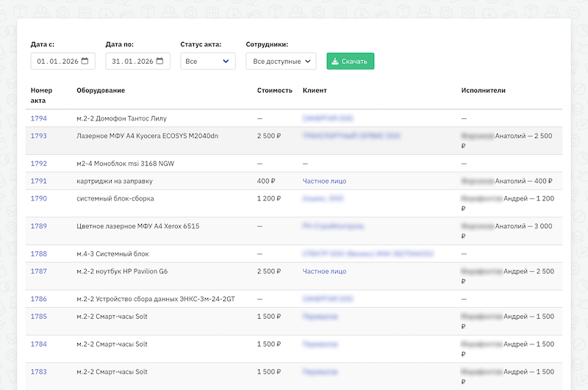This screenshot has width=588, height=390.
Task: Open act number 1787
Action: pyautogui.click(x=38, y=272)
